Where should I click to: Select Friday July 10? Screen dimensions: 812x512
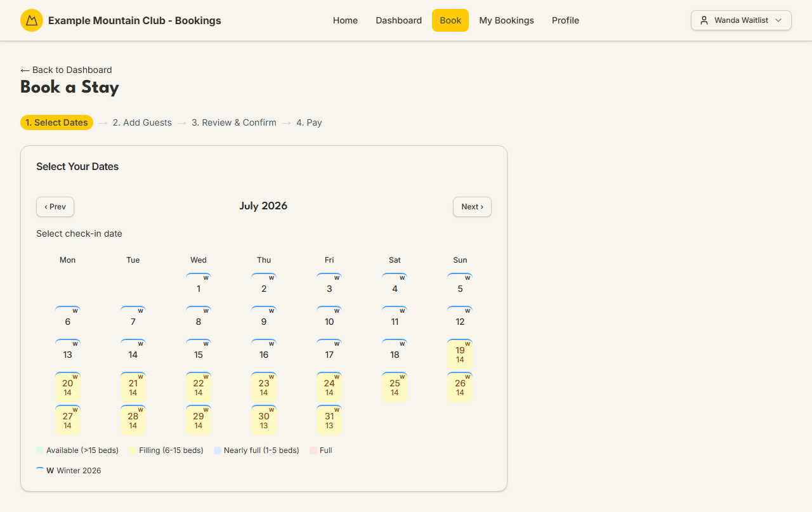[329, 320]
